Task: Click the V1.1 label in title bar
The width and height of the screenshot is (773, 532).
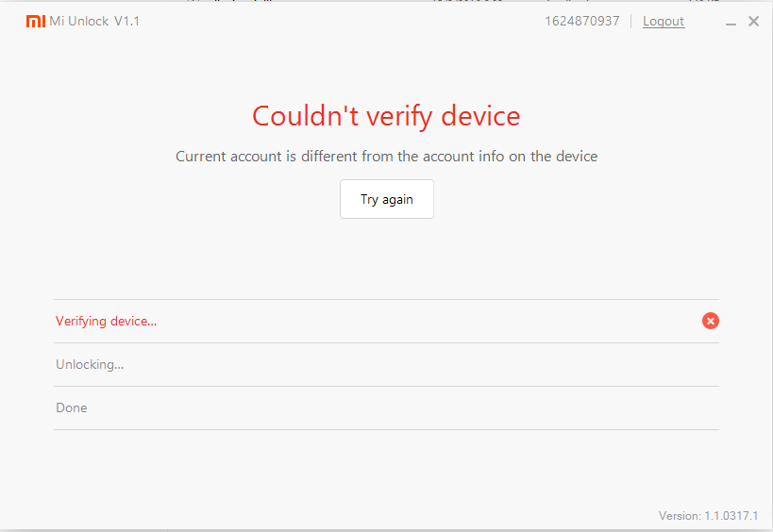Action: [126, 22]
